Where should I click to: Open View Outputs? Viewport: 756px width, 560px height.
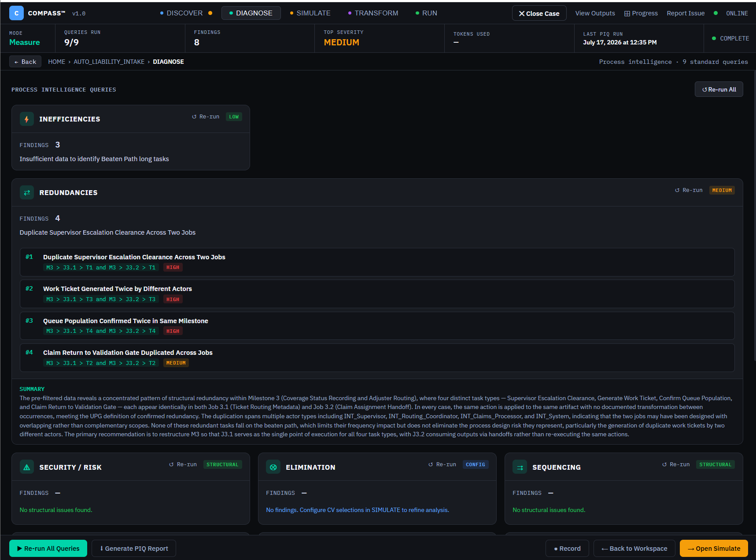(595, 13)
